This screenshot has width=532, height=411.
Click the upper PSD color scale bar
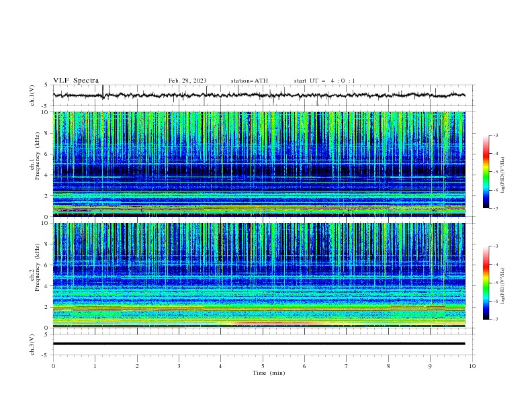(x=486, y=172)
